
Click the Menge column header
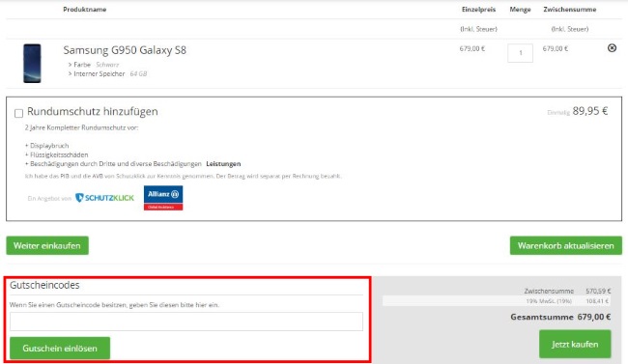pyautogui.click(x=520, y=10)
